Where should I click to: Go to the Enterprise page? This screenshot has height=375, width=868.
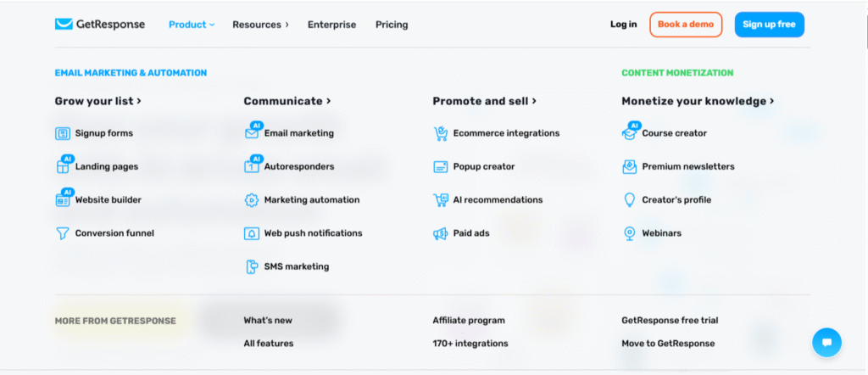pyautogui.click(x=331, y=25)
